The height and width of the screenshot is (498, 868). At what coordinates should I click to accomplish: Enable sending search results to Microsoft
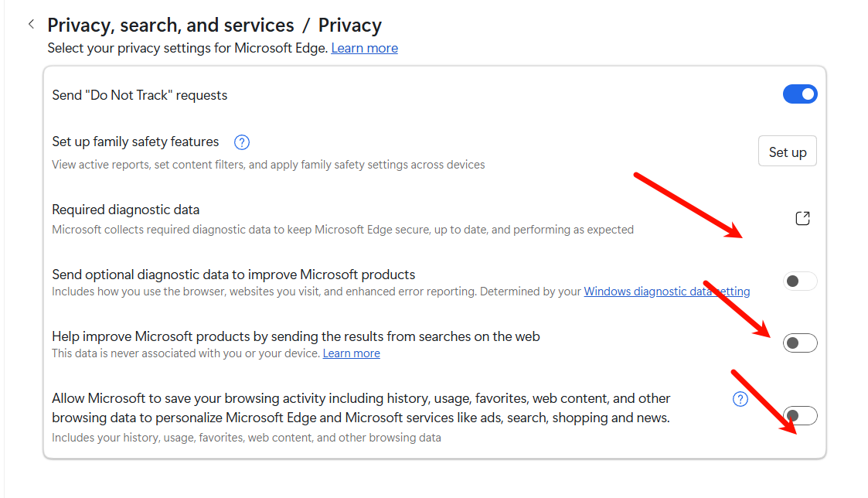[x=800, y=343]
